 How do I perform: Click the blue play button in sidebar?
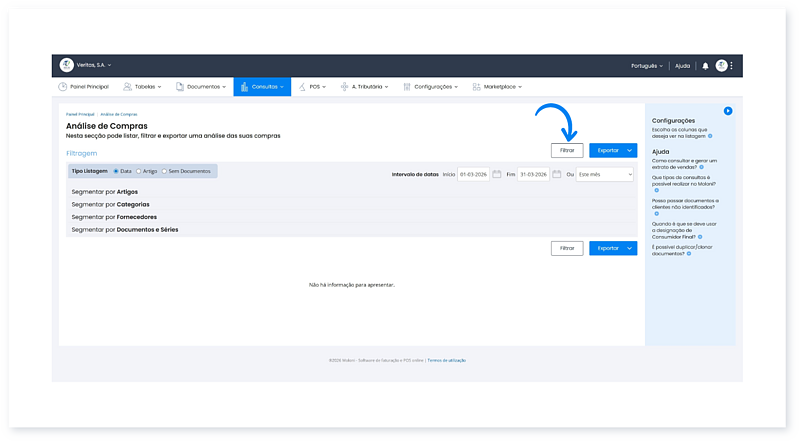(x=728, y=111)
